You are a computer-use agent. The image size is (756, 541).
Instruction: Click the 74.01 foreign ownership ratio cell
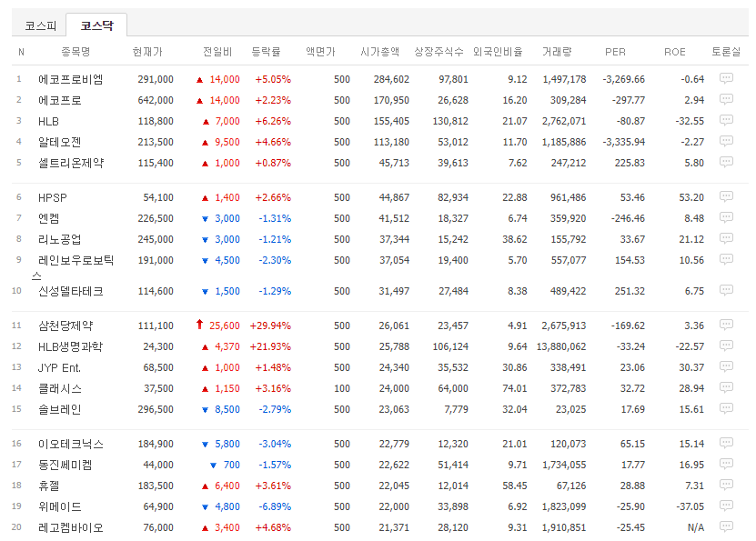click(x=514, y=388)
